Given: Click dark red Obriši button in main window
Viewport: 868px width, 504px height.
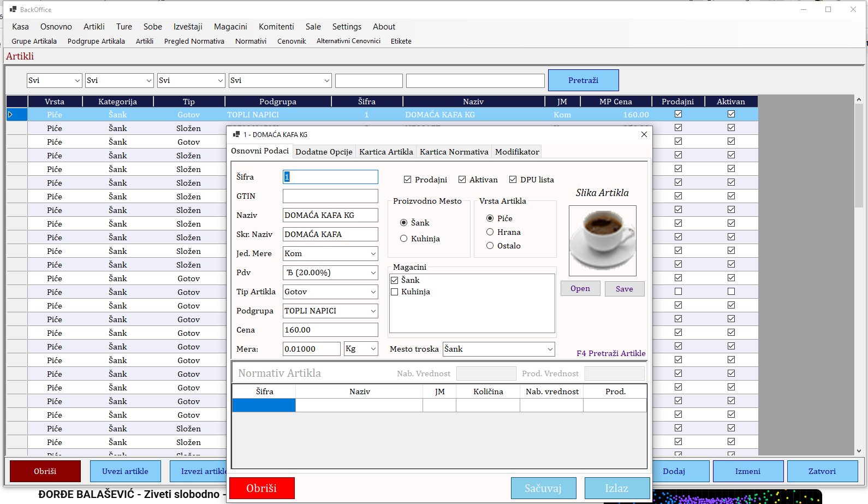Looking at the screenshot, I should point(45,471).
